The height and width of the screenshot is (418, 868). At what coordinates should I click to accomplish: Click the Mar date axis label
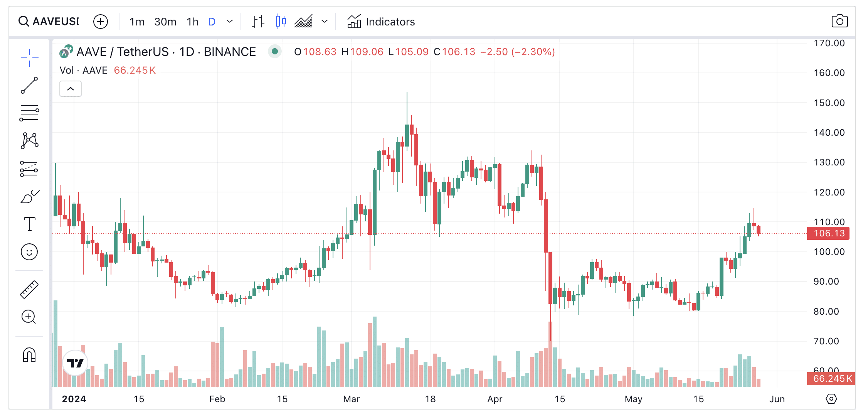(x=352, y=399)
